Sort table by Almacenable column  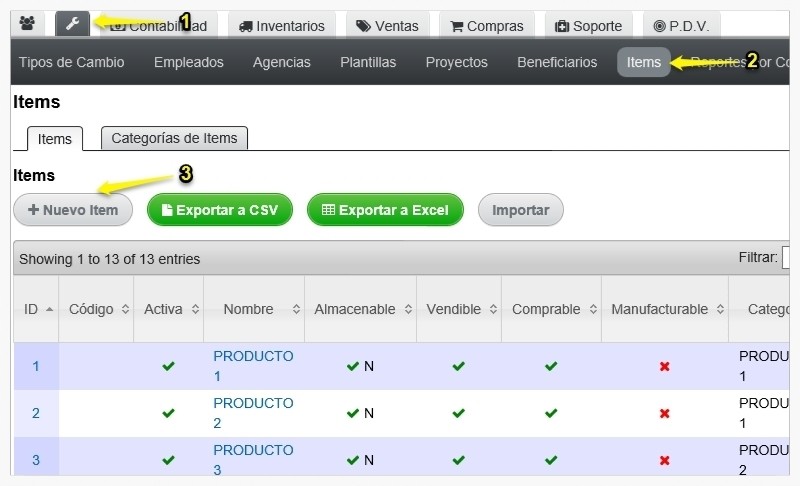pos(361,309)
